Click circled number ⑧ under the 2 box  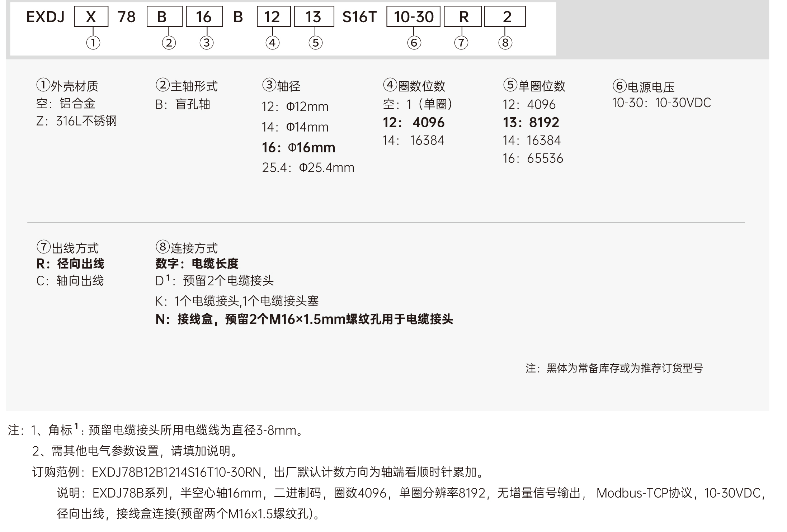point(505,43)
